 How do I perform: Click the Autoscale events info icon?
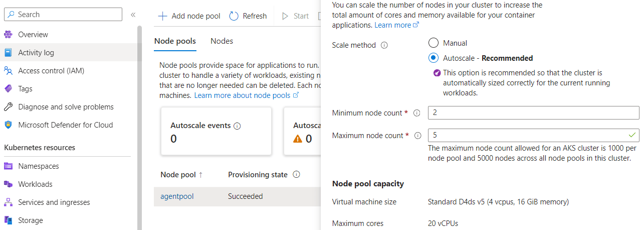238,126
